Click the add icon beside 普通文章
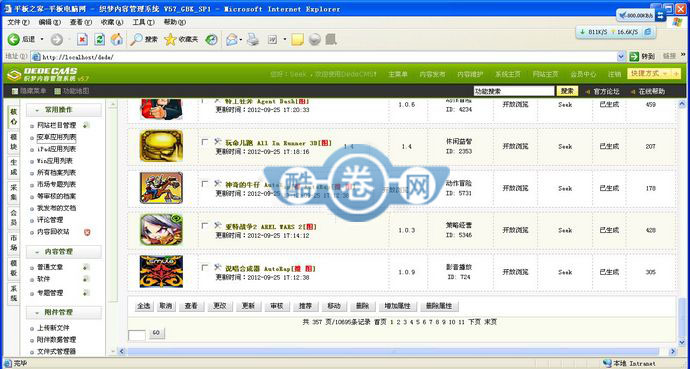 86,267
